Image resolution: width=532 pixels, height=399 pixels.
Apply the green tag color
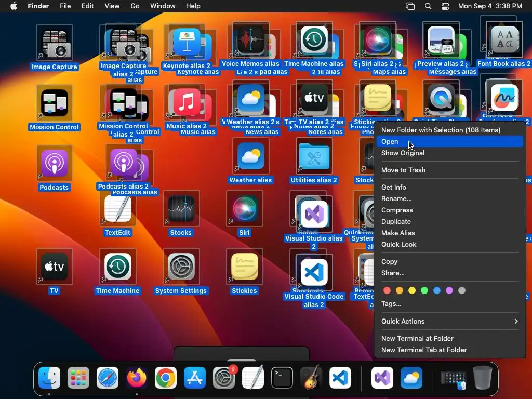[424, 290]
